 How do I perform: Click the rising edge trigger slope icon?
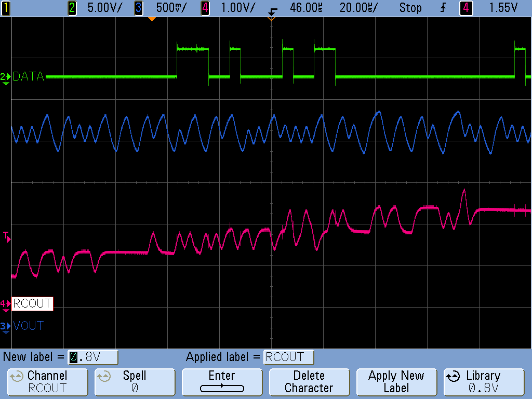click(443, 8)
